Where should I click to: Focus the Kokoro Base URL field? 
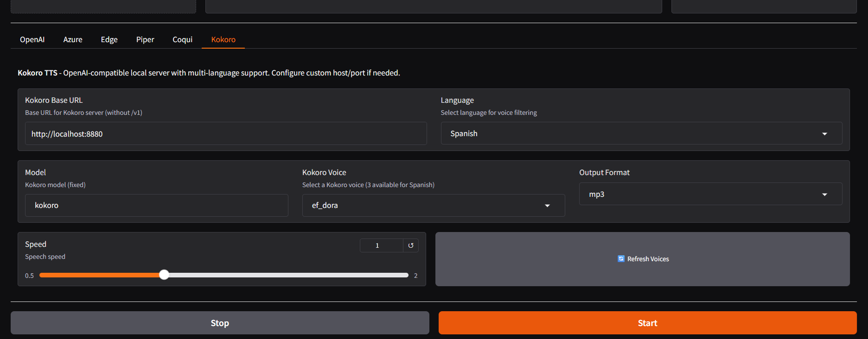click(226, 134)
